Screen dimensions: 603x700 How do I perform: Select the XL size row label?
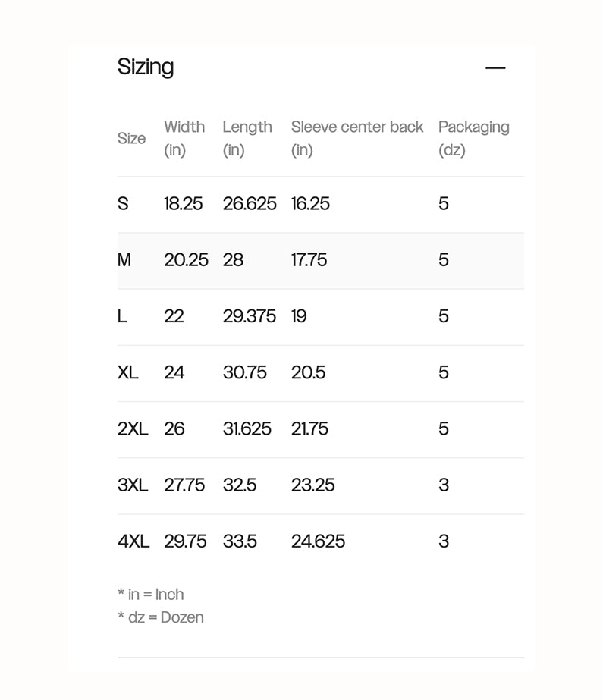coord(128,372)
